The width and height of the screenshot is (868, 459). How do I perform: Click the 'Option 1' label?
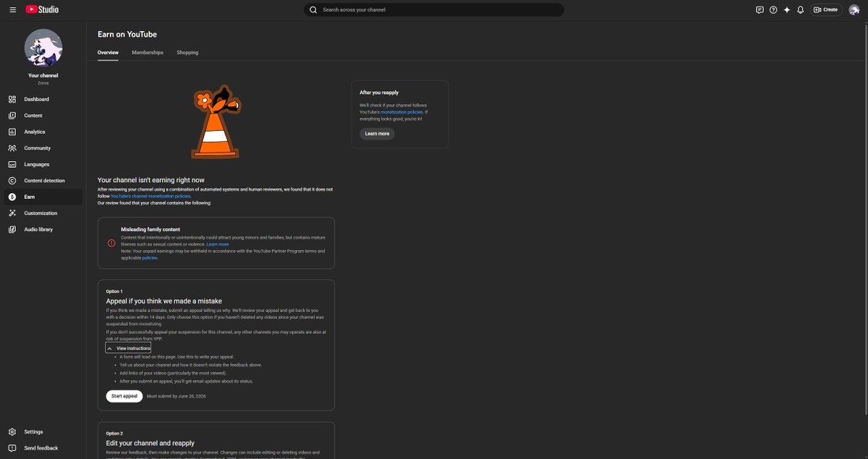pyautogui.click(x=114, y=291)
